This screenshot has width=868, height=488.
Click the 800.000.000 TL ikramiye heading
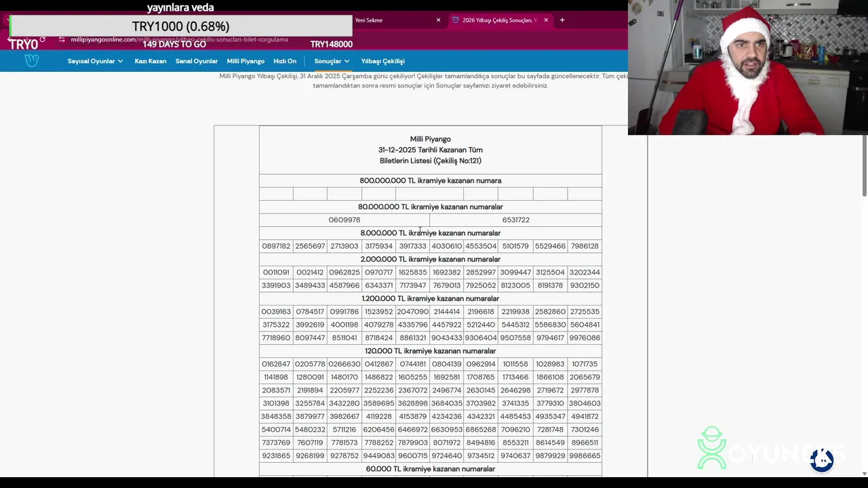coord(430,180)
